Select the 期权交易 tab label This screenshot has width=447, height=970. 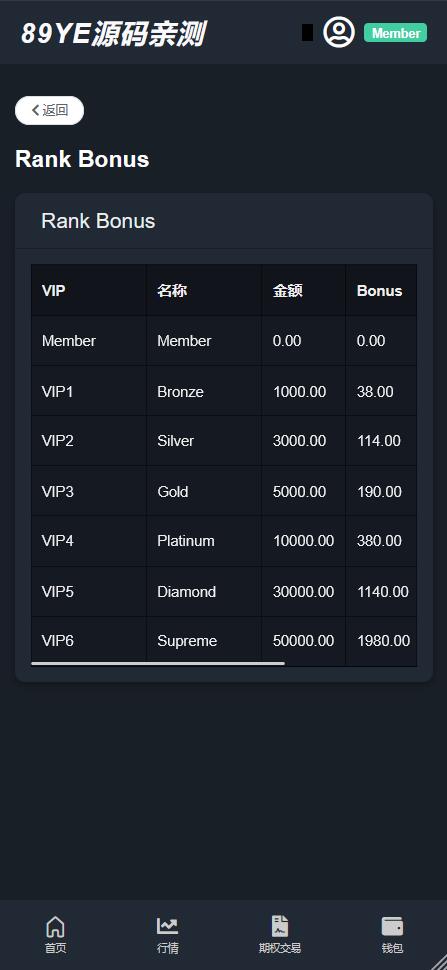click(x=280, y=948)
